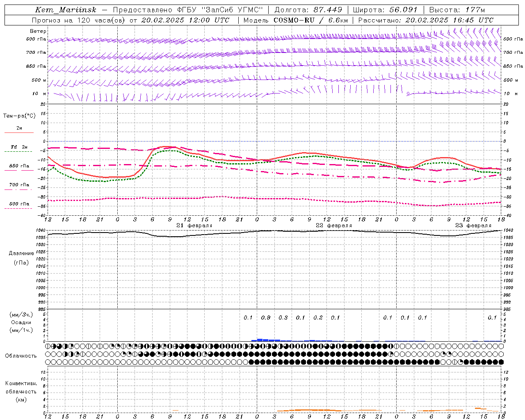Click the dotted line swatch under 500 гПа legend

pyautogui.click(x=18, y=208)
